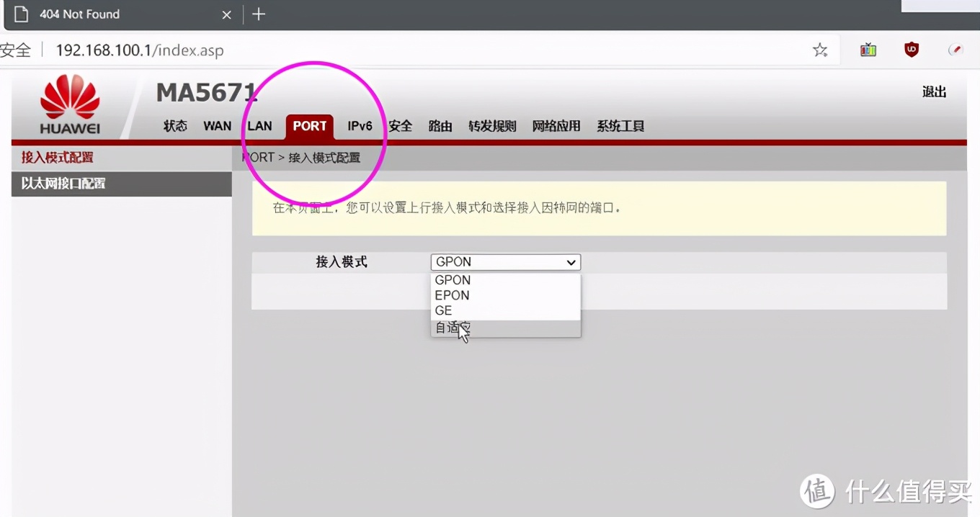Open the 状态 tab

[x=175, y=126]
